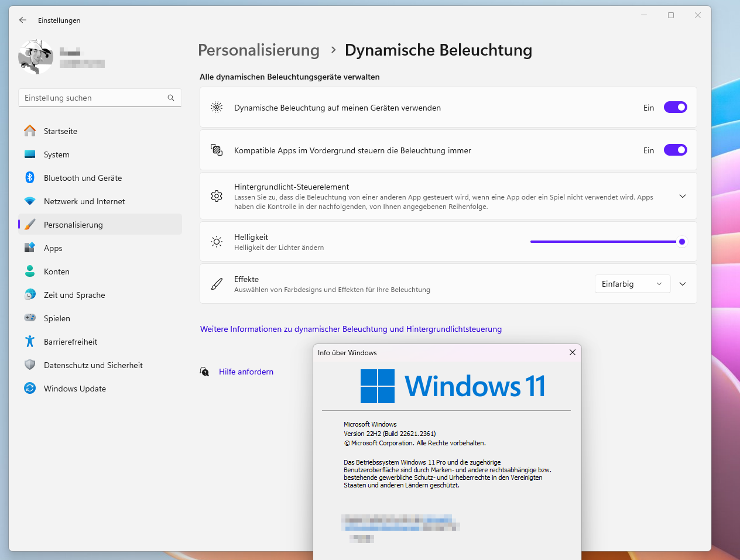Go to System settings
740x560 pixels.
pyautogui.click(x=100, y=154)
